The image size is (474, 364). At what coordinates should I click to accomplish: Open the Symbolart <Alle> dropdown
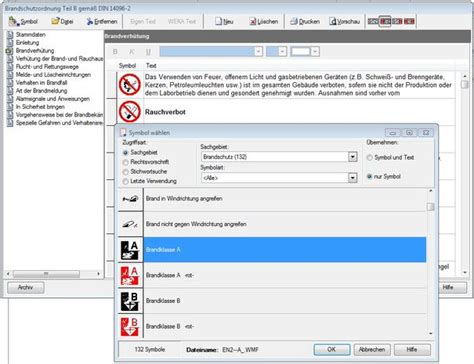pyautogui.click(x=352, y=178)
